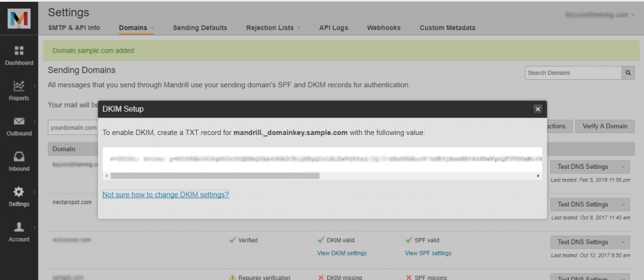This screenshot has width=644, height=280.
Task: Click the Search Domains input field
Action: pos(573,73)
